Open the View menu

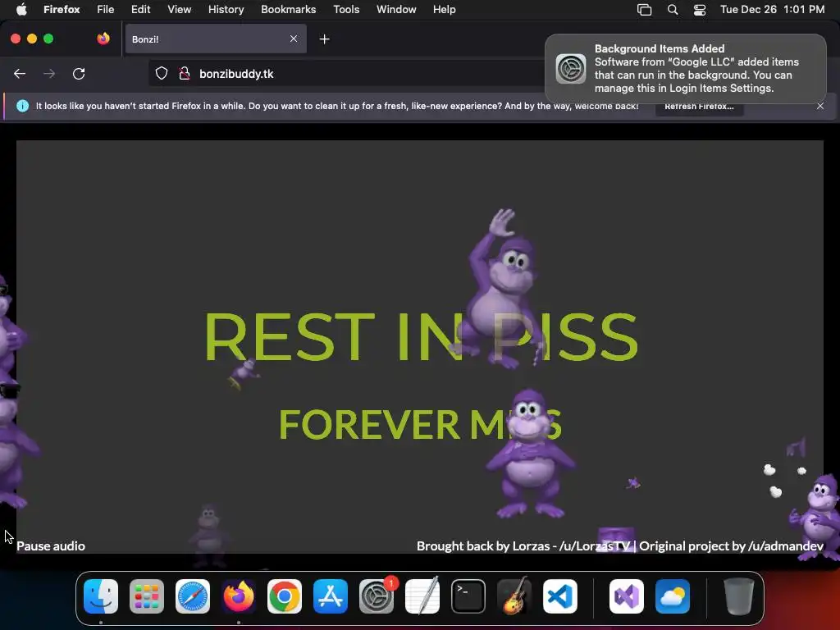click(x=179, y=9)
